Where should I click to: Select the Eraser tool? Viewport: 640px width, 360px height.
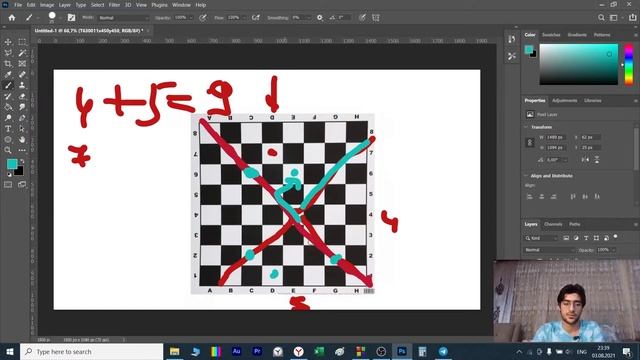point(22,96)
